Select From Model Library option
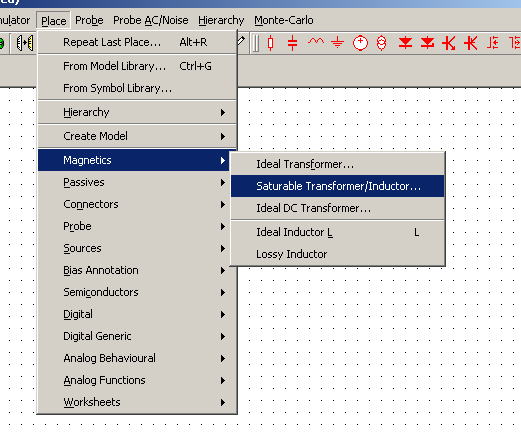 click(x=137, y=66)
